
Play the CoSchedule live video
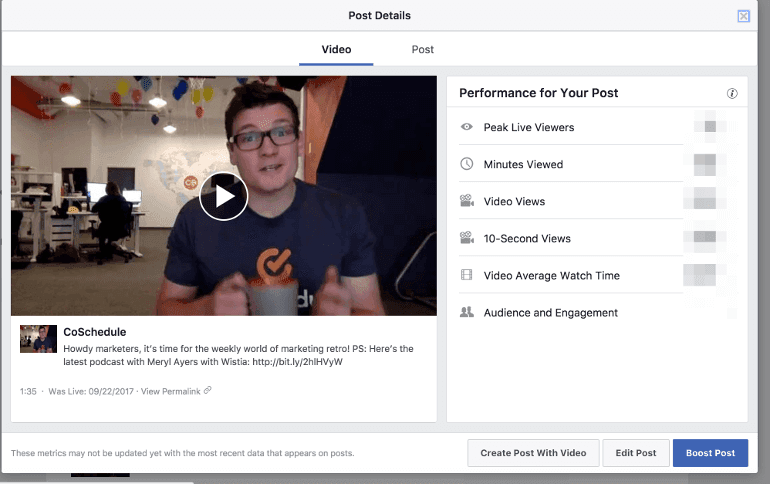(x=223, y=196)
